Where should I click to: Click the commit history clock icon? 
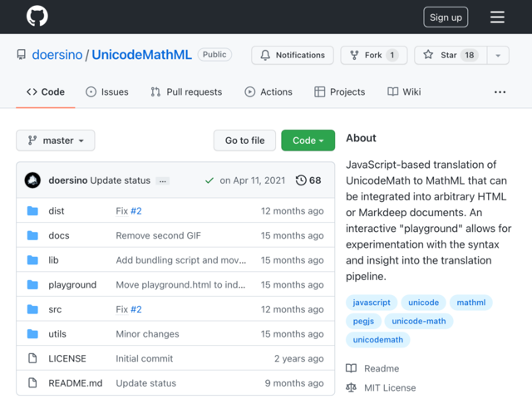pos(301,180)
